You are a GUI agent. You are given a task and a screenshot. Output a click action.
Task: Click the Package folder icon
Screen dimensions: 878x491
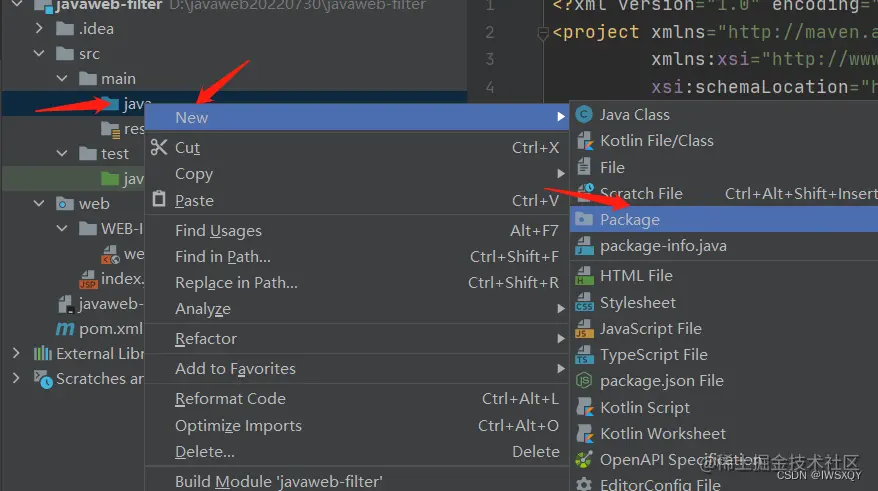click(x=584, y=219)
